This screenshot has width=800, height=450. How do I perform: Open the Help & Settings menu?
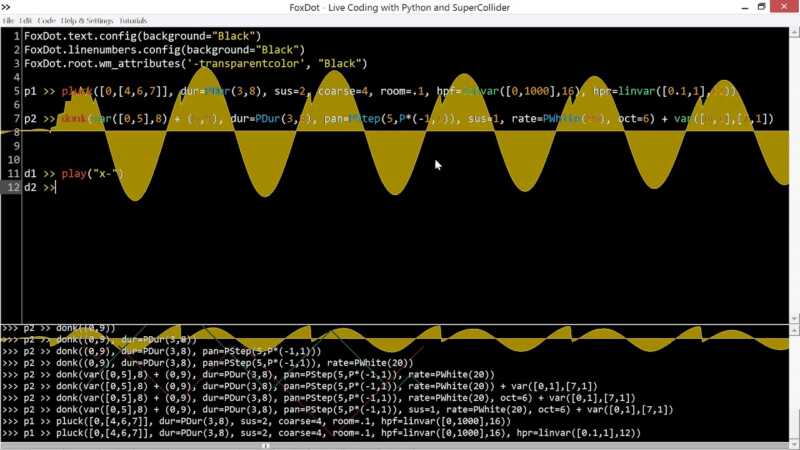pyautogui.click(x=87, y=20)
